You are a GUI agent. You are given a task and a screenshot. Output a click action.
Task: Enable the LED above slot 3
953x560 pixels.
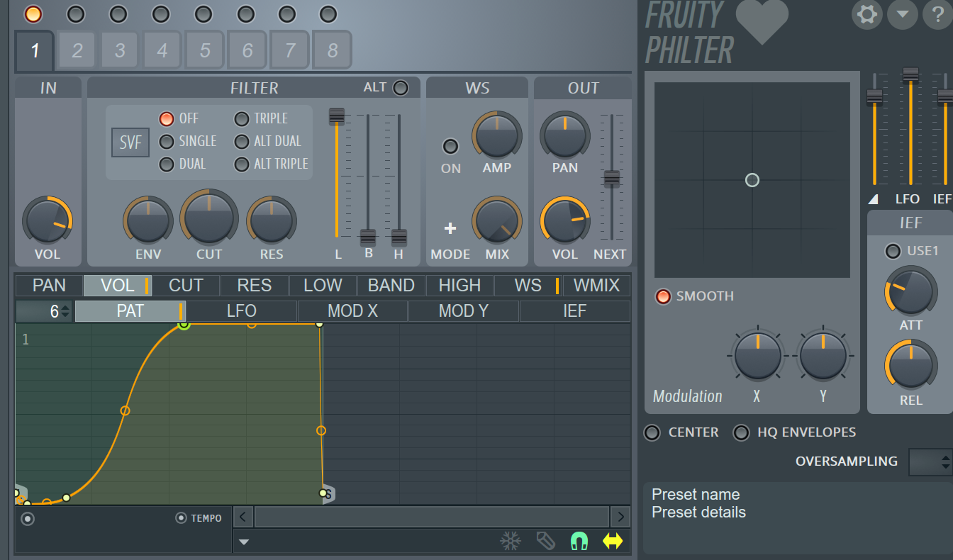[x=118, y=13]
